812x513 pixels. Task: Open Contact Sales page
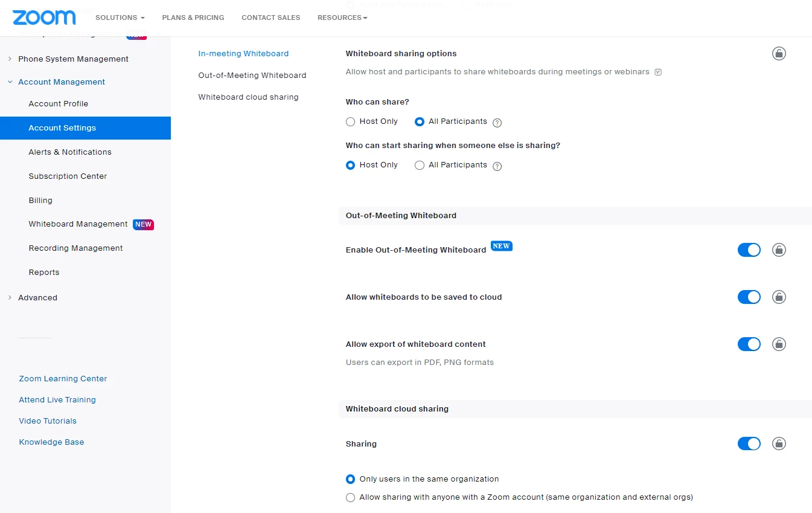[x=271, y=18]
